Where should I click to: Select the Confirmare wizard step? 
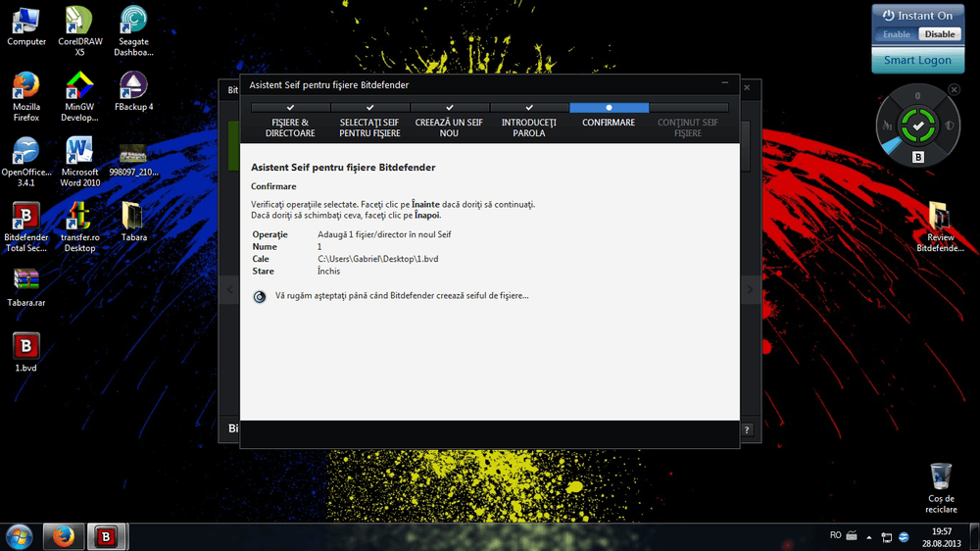coord(609,123)
